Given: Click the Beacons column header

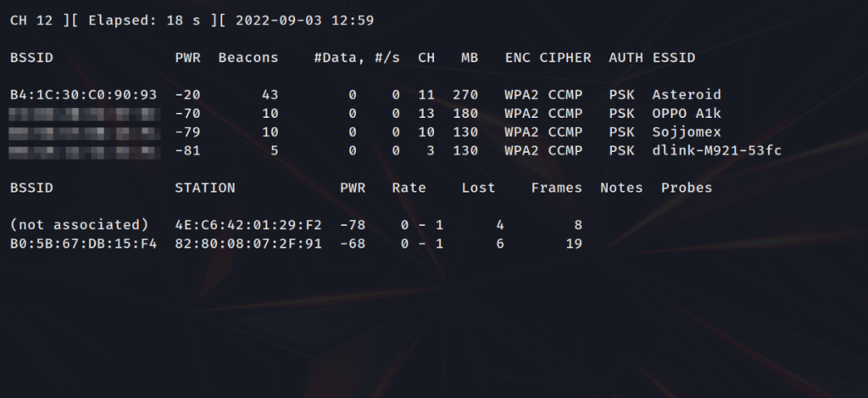Looking at the screenshot, I should [x=248, y=58].
